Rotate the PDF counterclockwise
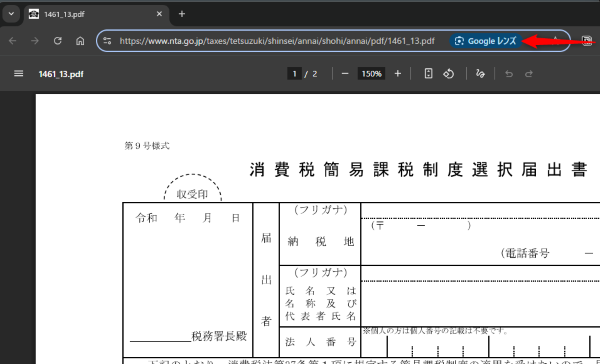600x364 pixels. 448,73
